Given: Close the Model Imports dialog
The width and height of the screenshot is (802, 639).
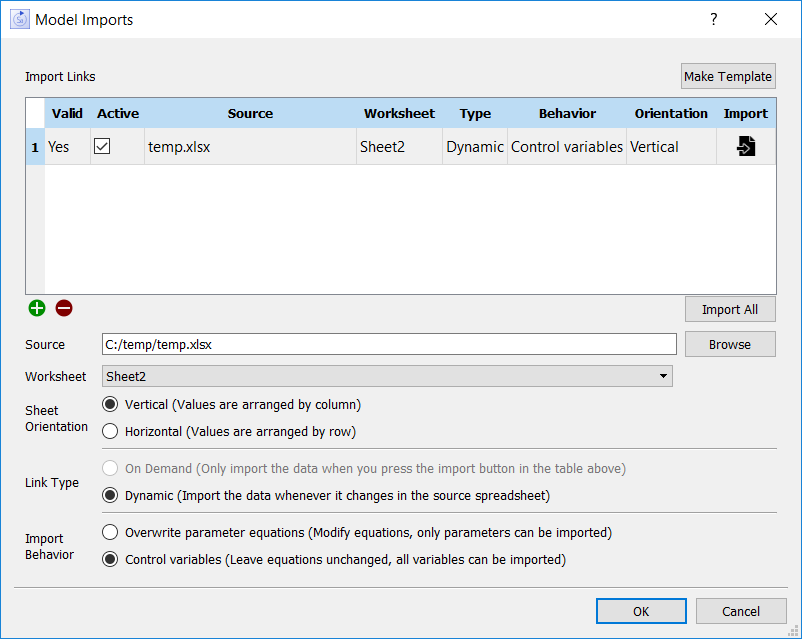Looking at the screenshot, I should point(770,19).
